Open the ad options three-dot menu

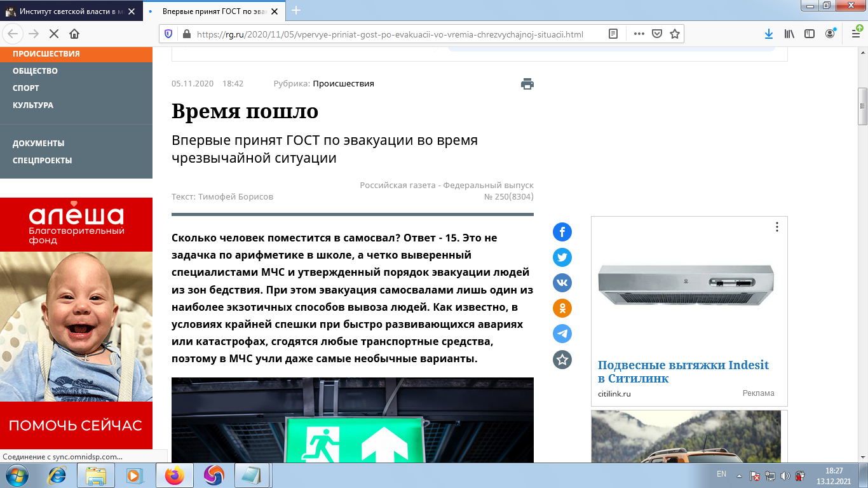point(776,227)
